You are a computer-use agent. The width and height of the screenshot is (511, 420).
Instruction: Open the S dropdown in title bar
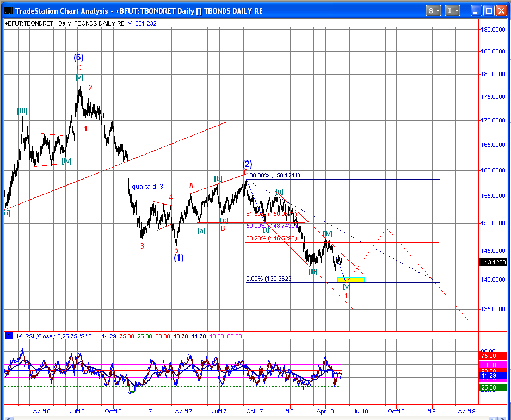coord(433,11)
